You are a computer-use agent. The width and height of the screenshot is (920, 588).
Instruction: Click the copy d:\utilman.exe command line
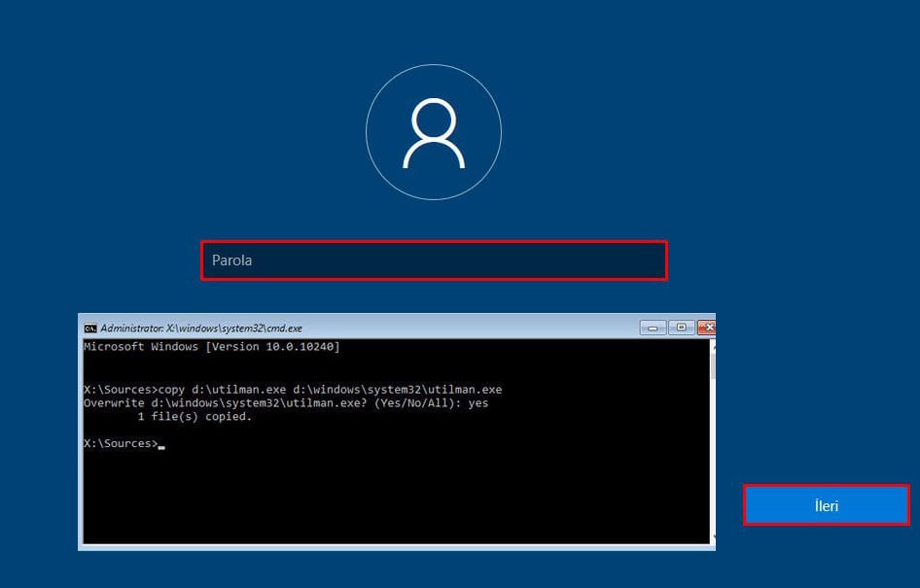[x=293, y=390]
